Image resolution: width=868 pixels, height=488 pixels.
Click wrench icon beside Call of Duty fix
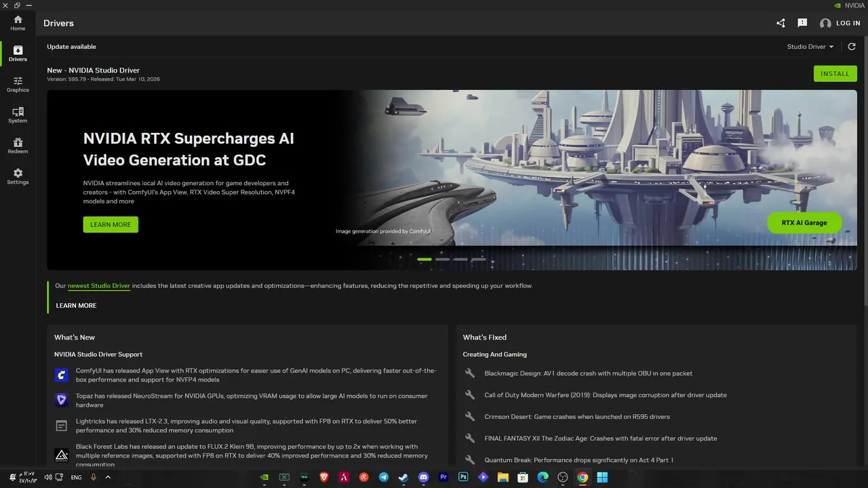click(470, 395)
